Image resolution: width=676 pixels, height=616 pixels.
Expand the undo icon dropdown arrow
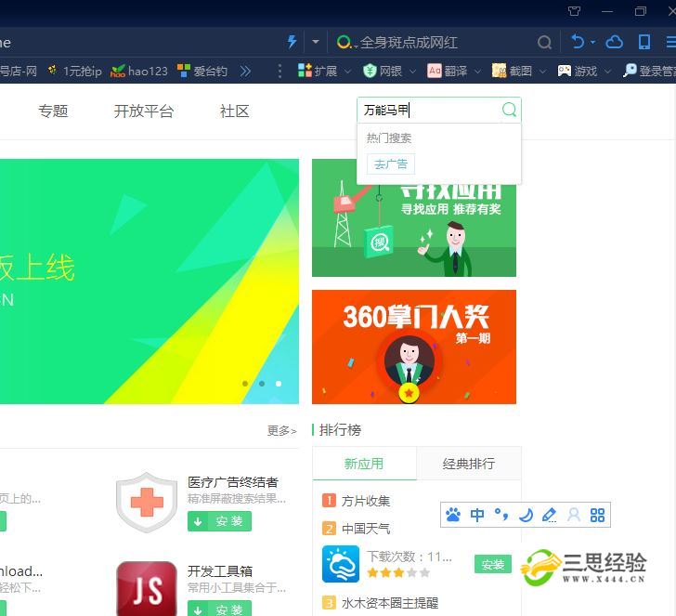[592, 42]
